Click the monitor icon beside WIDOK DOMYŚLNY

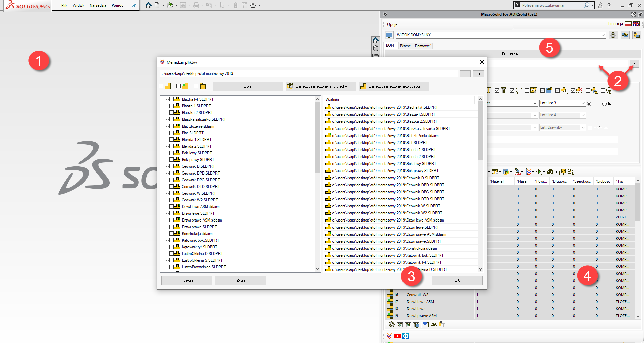click(x=389, y=35)
